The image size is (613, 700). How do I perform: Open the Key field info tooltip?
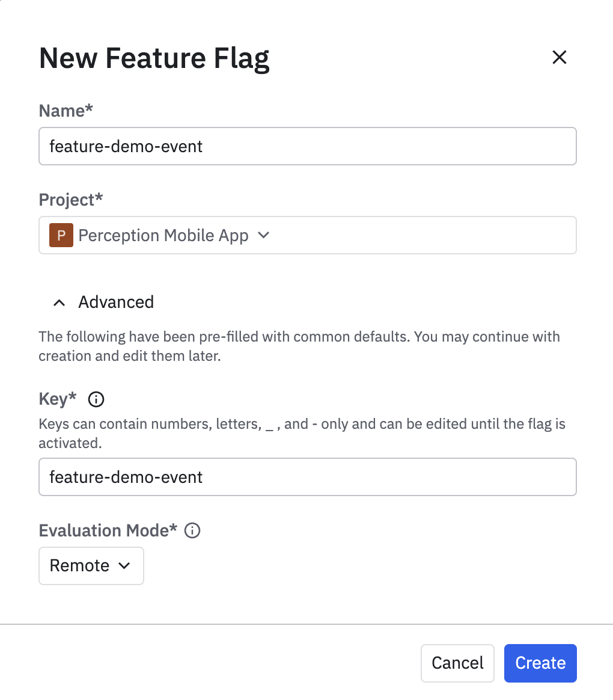[96, 399]
